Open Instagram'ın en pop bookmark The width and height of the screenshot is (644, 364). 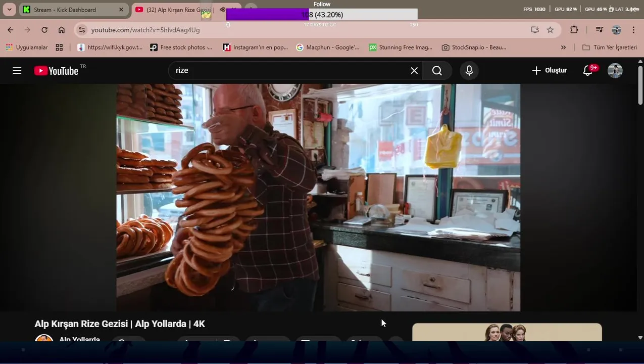point(256,48)
